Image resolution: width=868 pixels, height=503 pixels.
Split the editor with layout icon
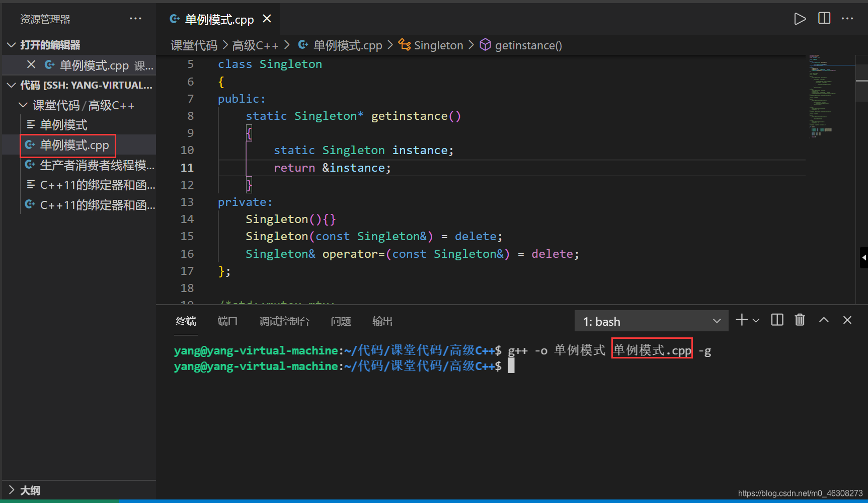(x=824, y=19)
